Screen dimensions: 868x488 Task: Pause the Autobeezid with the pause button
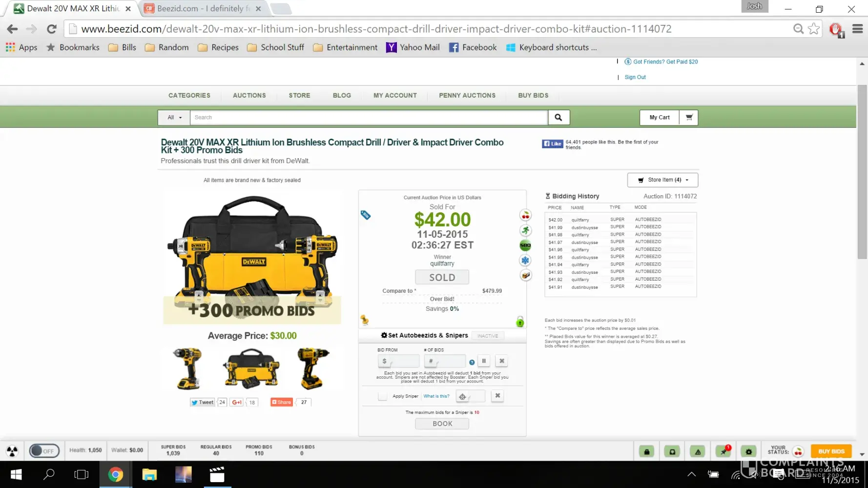point(484,361)
